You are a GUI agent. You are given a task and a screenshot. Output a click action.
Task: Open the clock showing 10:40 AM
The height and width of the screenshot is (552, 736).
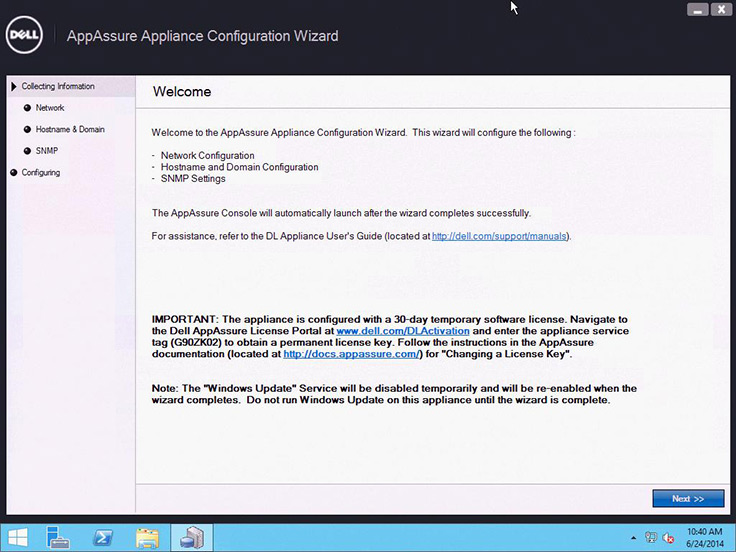click(x=705, y=538)
